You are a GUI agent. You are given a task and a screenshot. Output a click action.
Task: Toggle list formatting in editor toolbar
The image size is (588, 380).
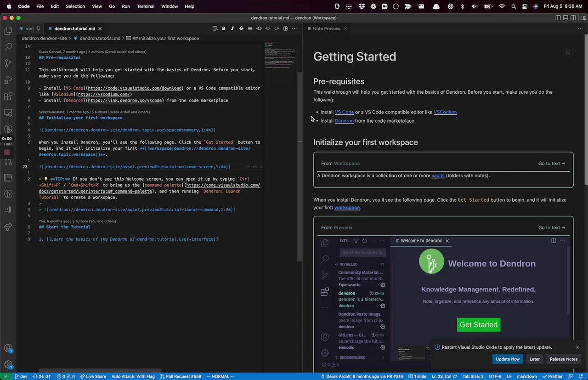point(250,28)
